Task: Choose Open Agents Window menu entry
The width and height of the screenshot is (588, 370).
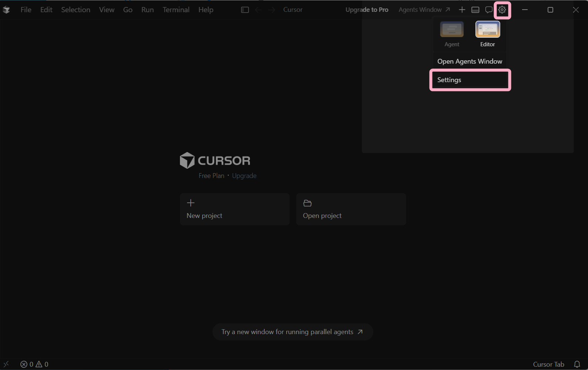Action: point(470,61)
